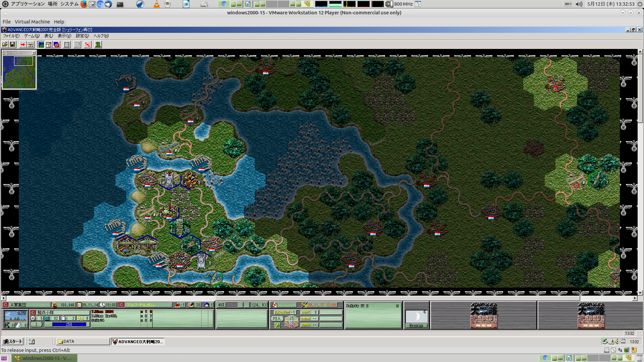Click the map vertical scrollbar up arrow
644x362 pixels.
coord(640,52)
